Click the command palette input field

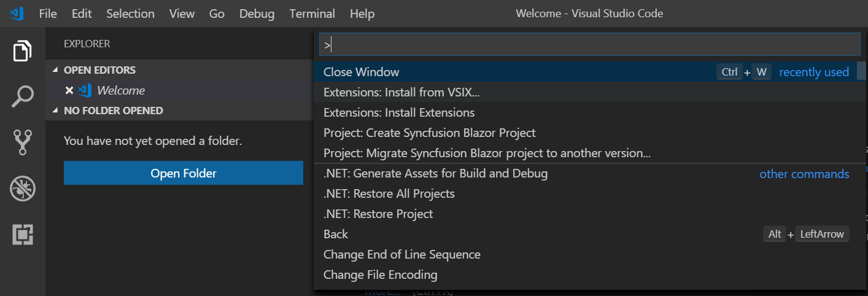click(x=589, y=44)
